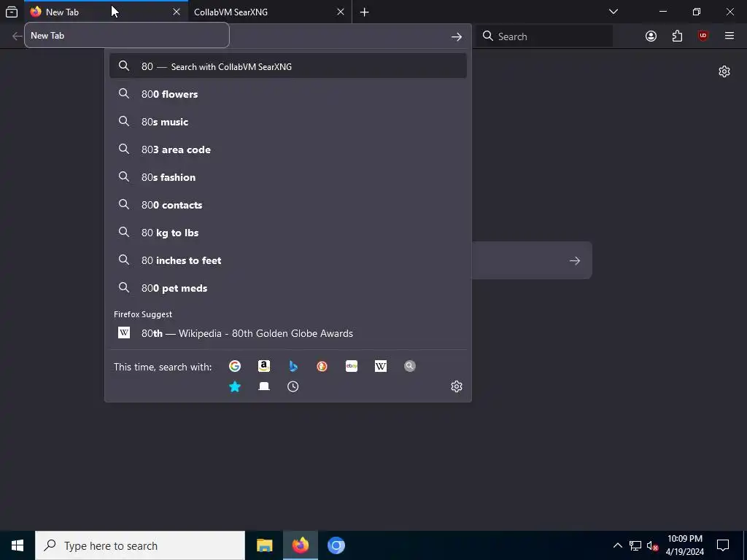Open the 80th Golden Globe Awards Wikipedia suggestion
Viewport: 747px width, 560px height.
click(x=287, y=333)
